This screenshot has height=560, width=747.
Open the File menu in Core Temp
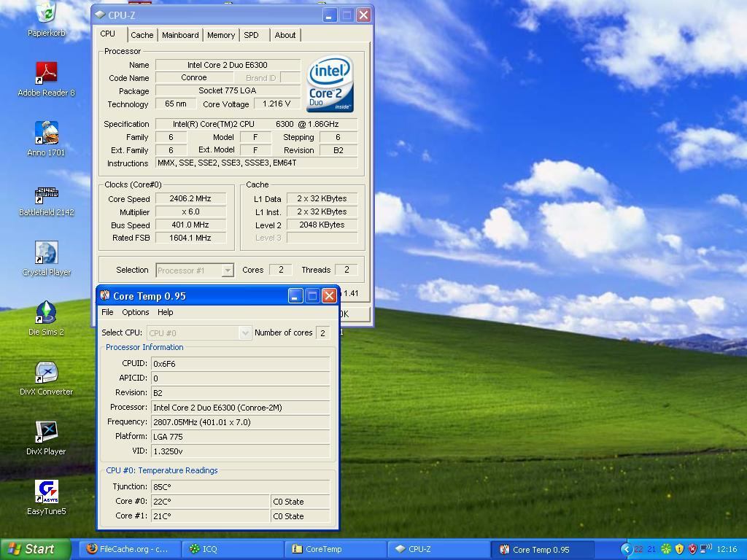(107, 312)
